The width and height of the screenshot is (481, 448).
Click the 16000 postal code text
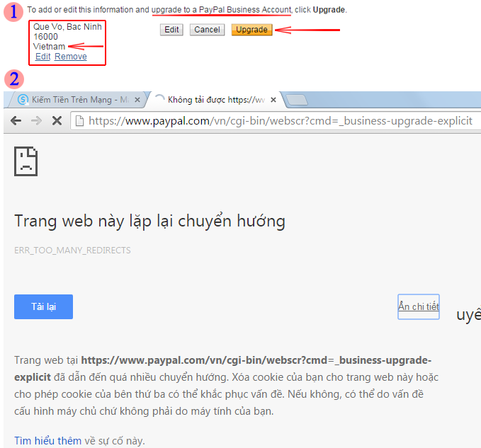click(x=45, y=37)
